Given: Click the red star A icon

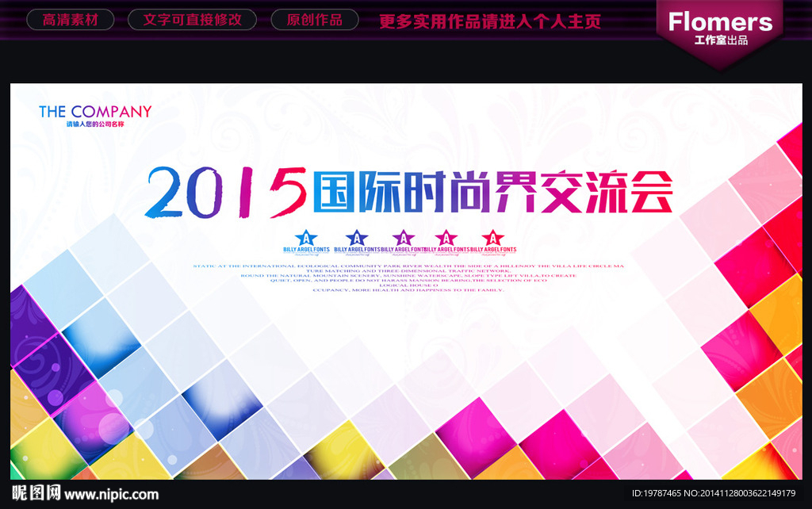Looking at the screenshot, I should coord(493,238).
